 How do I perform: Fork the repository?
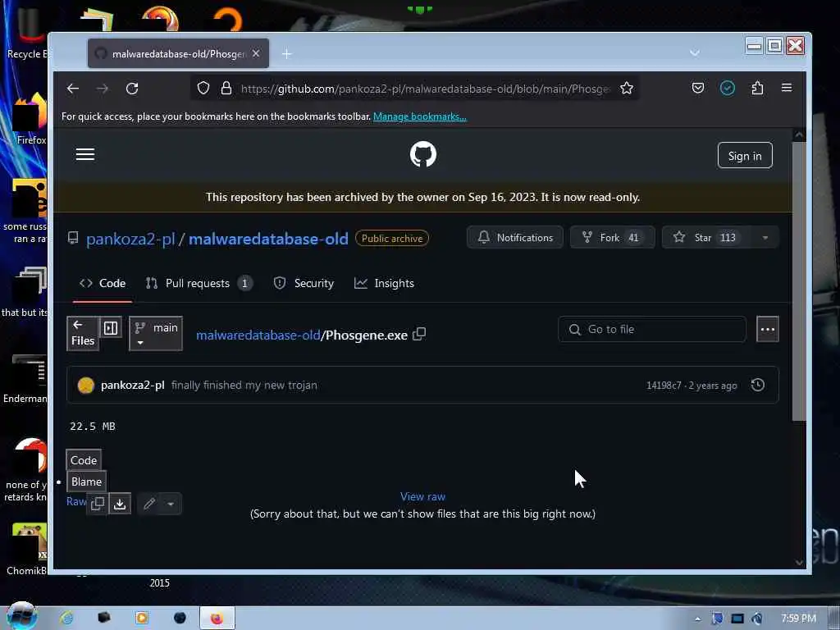coord(612,237)
